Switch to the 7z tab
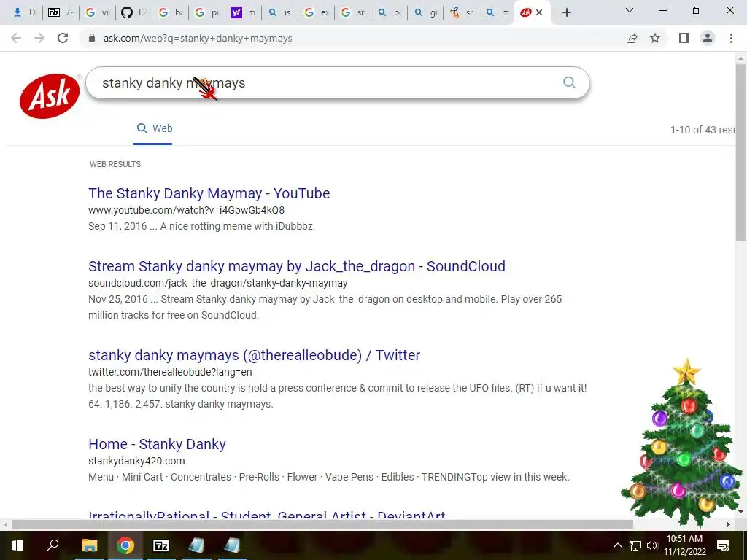Image resolution: width=747 pixels, height=560 pixels. [x=61, y=13]
